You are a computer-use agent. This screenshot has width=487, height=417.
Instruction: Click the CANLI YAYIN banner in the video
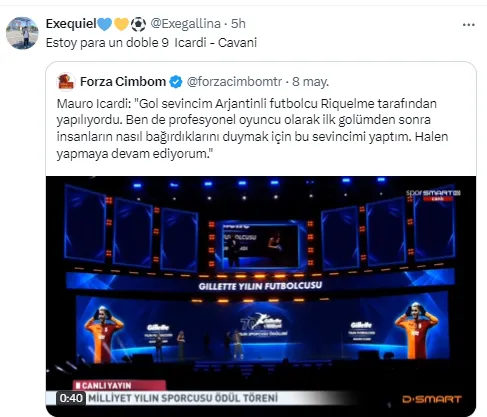[119, 385]
